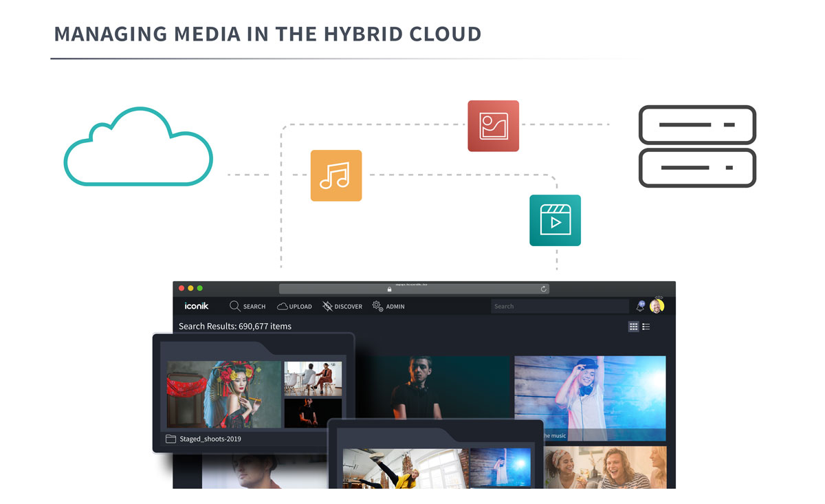Open the two people sitting on chairs thumbnail
This screenshot has width=825, height=504.
click(313, 378)
